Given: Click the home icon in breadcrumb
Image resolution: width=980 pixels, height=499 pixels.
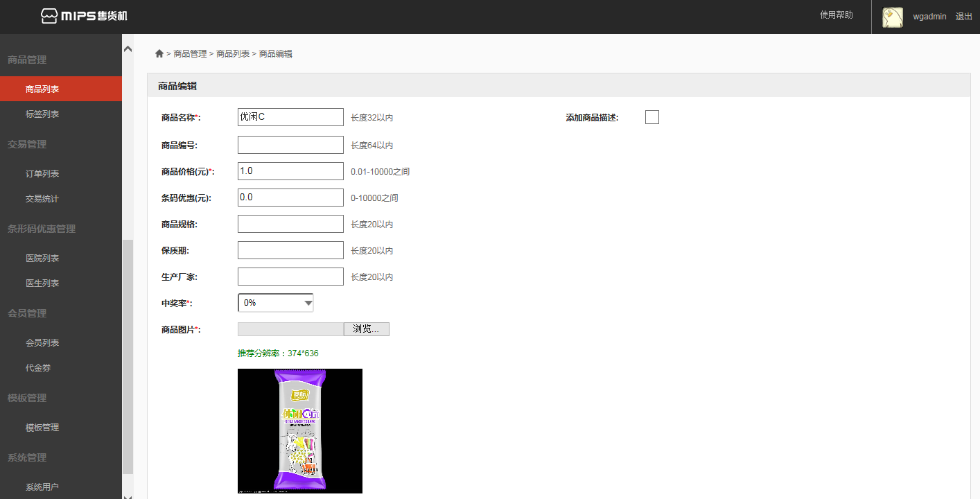Looking at the screenshot, I should [159, 54].
